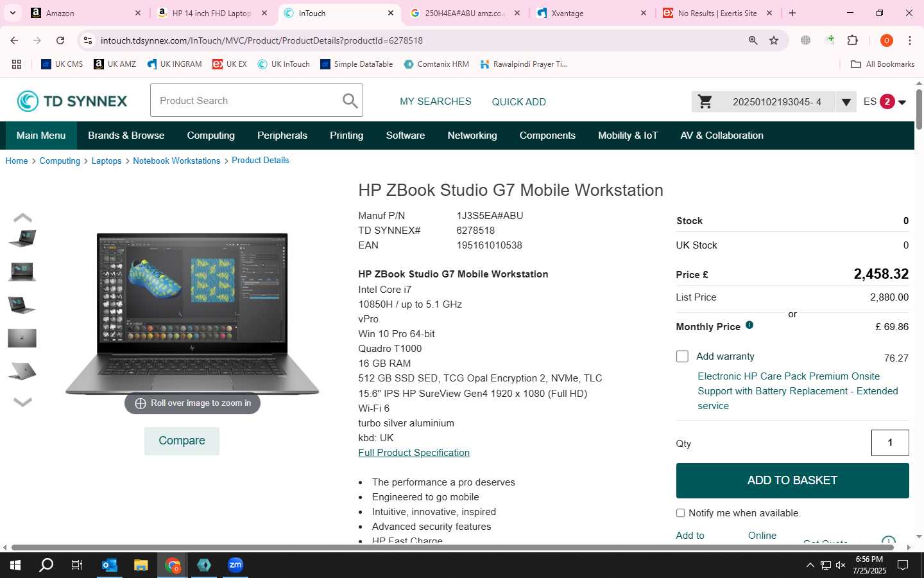
Task: Select the closed-lid laptop thumbnail
Action: pos(22,338)
